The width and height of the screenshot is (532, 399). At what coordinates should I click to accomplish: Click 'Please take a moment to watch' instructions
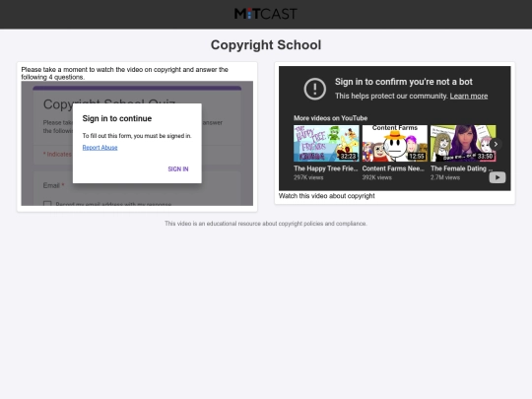[124, 73]
